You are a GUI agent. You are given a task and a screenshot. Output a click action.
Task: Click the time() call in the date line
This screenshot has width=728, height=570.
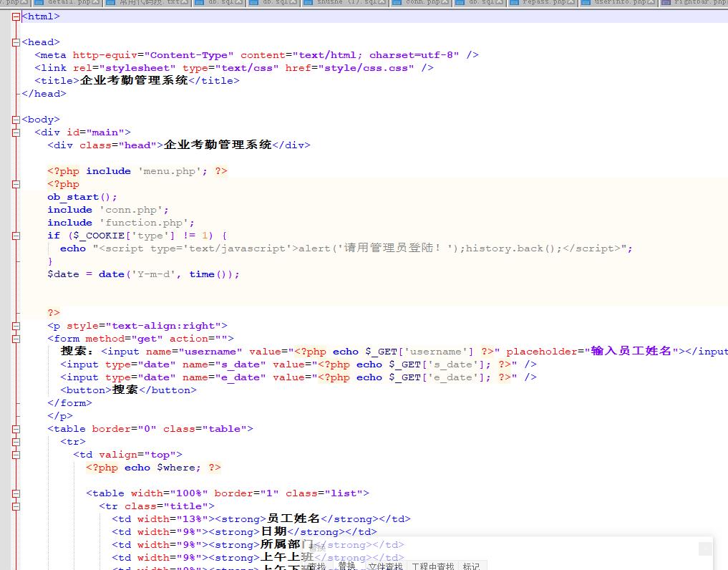[208, 274]
